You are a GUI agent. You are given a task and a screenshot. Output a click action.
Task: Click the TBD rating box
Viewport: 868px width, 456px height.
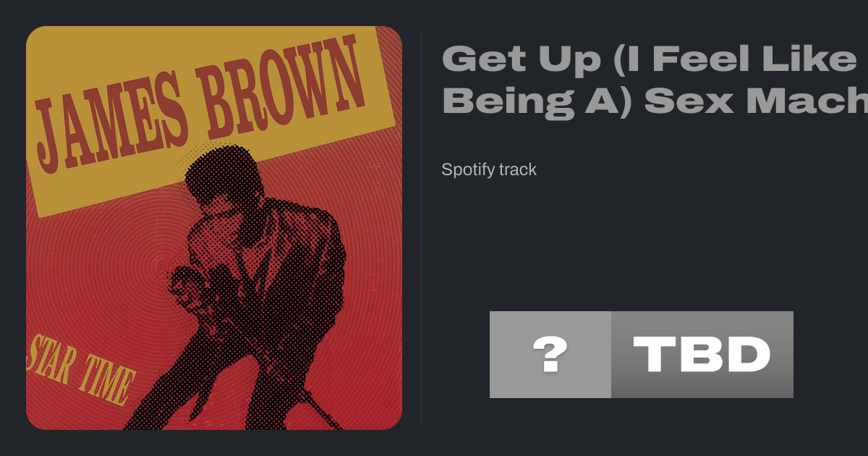[x=702, y=355]
